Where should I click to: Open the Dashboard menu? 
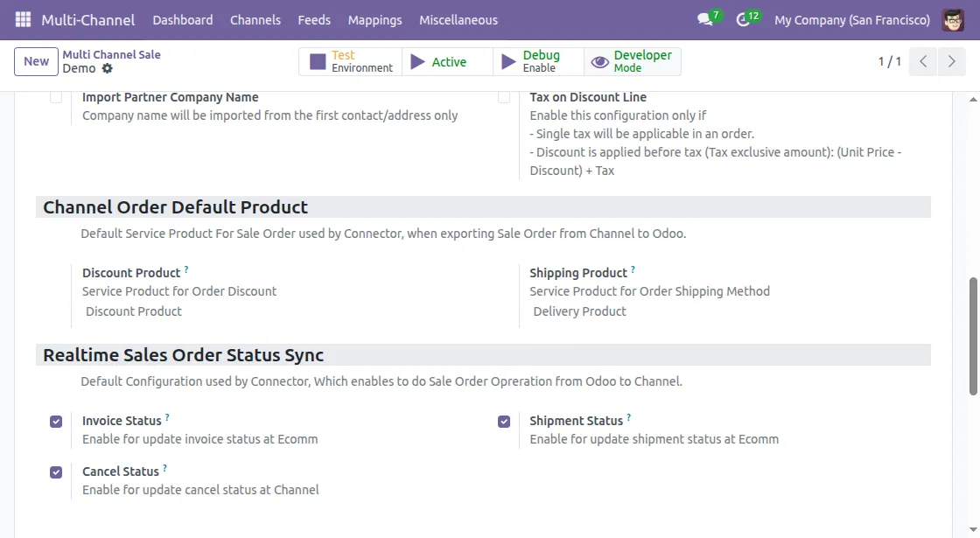click(183, 20)
